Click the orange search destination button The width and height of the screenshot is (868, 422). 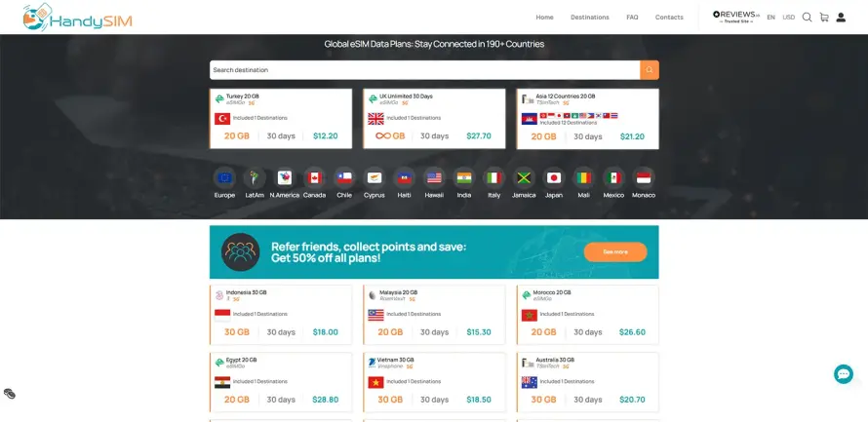click(x=650, y=70)
